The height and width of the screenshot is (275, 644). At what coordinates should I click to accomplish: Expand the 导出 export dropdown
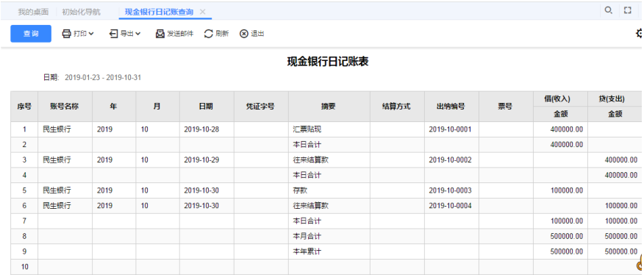[125, 34]
